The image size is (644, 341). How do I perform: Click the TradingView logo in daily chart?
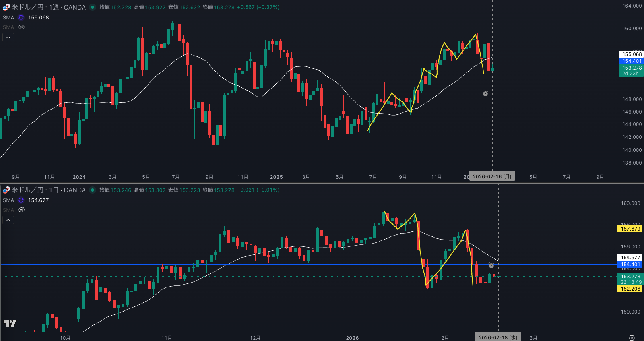tap(10, 323)
